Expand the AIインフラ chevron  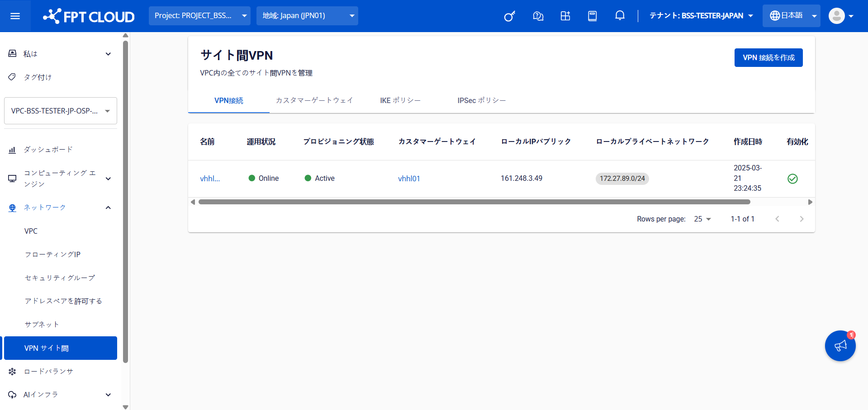coord(108,395)
